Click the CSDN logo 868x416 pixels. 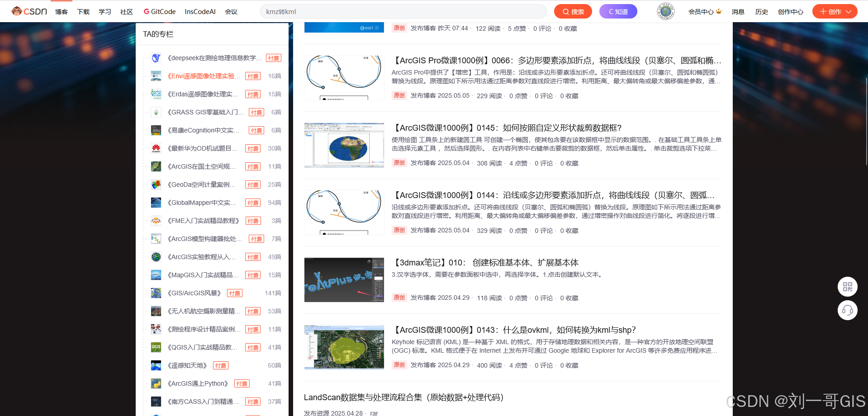pos(29,11)
